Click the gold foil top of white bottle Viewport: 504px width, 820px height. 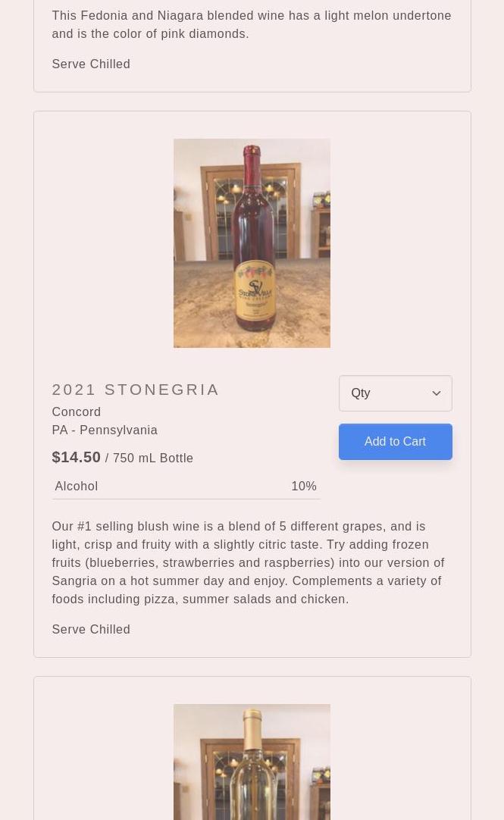click(253, 729)
